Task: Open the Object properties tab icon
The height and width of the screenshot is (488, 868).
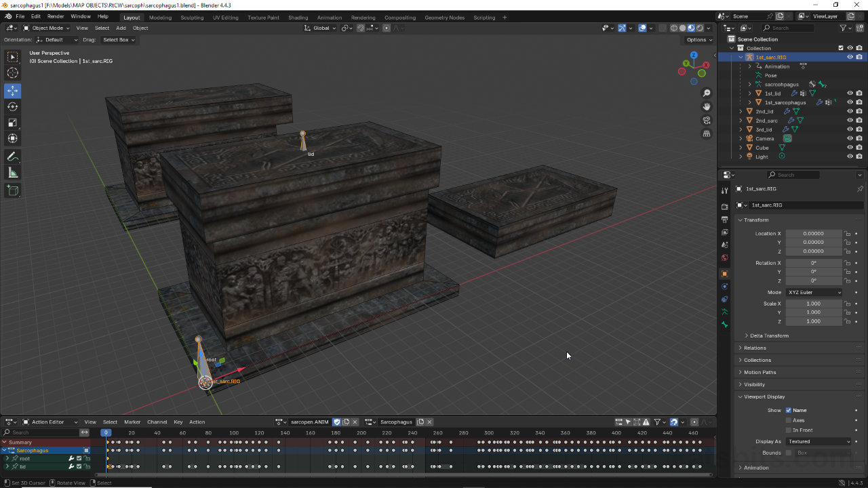Action: (x=725, y=274)
